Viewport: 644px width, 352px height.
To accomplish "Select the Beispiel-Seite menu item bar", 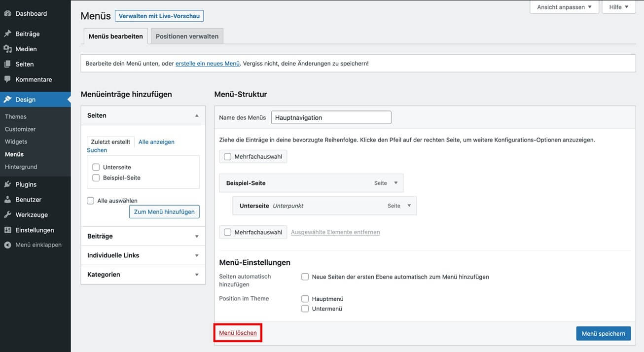I will click(311, 183).
